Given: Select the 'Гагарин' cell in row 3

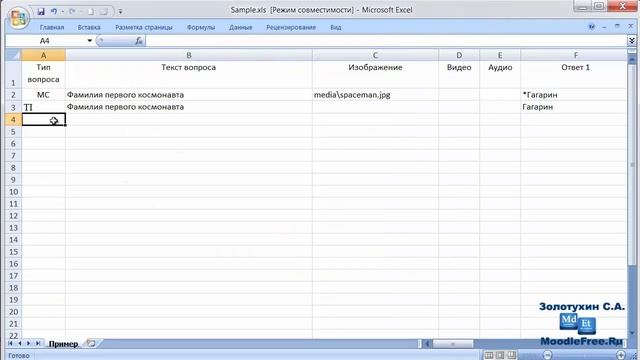Looking at the screenshot, I should [x=575, y=107].
